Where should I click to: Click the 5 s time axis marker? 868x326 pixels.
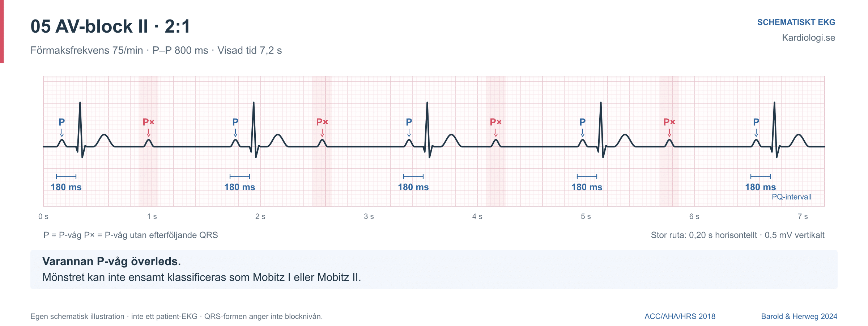[x=586, y=217]
